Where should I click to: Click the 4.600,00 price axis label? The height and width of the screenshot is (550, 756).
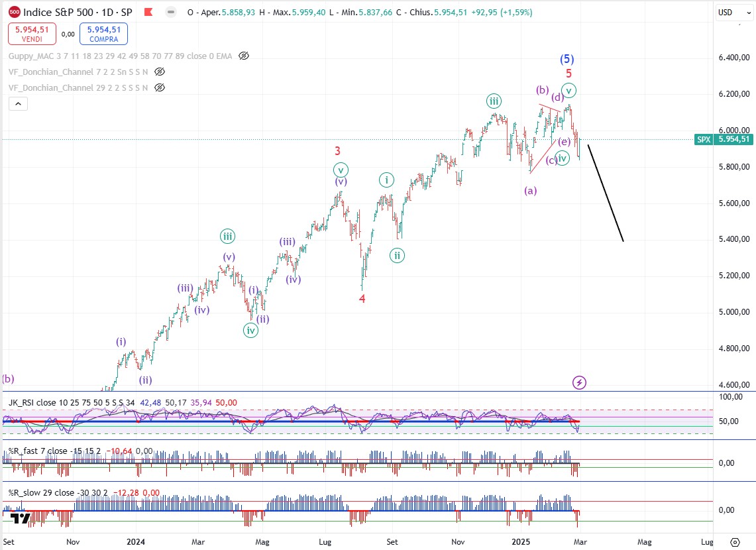(734, 384)
